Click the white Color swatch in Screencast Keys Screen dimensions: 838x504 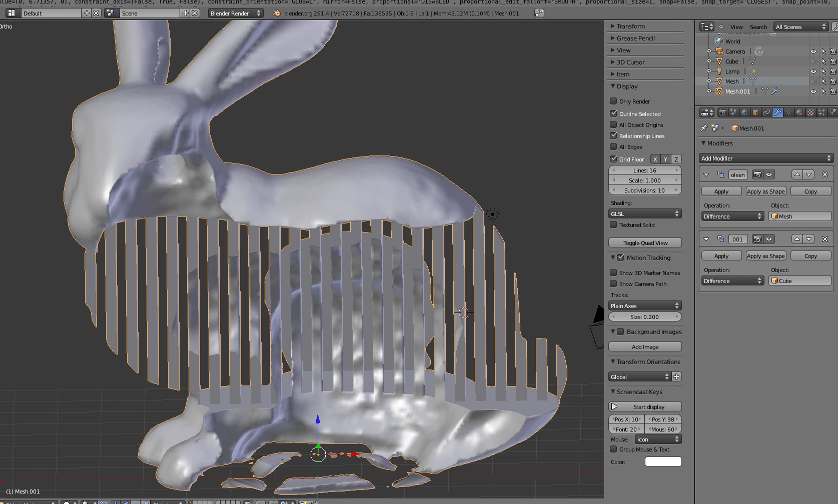click(663, 462)
